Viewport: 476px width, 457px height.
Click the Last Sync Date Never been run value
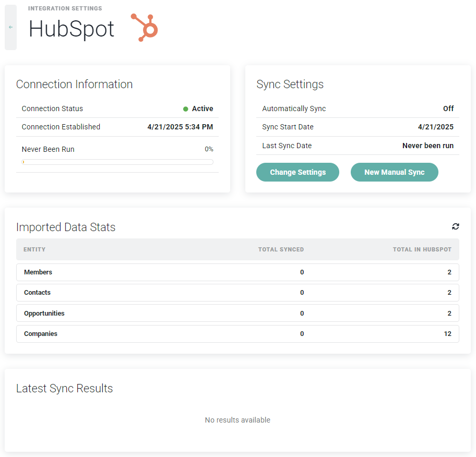click(428, 146)
